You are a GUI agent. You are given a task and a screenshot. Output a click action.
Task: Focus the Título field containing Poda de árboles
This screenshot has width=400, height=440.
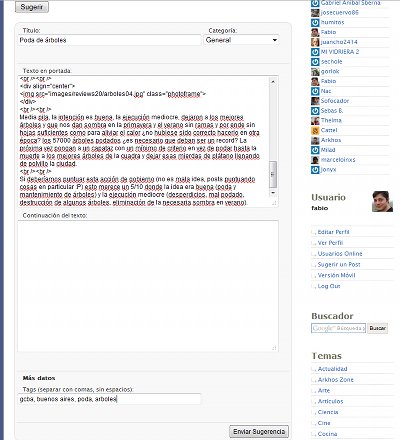(109, 40)
